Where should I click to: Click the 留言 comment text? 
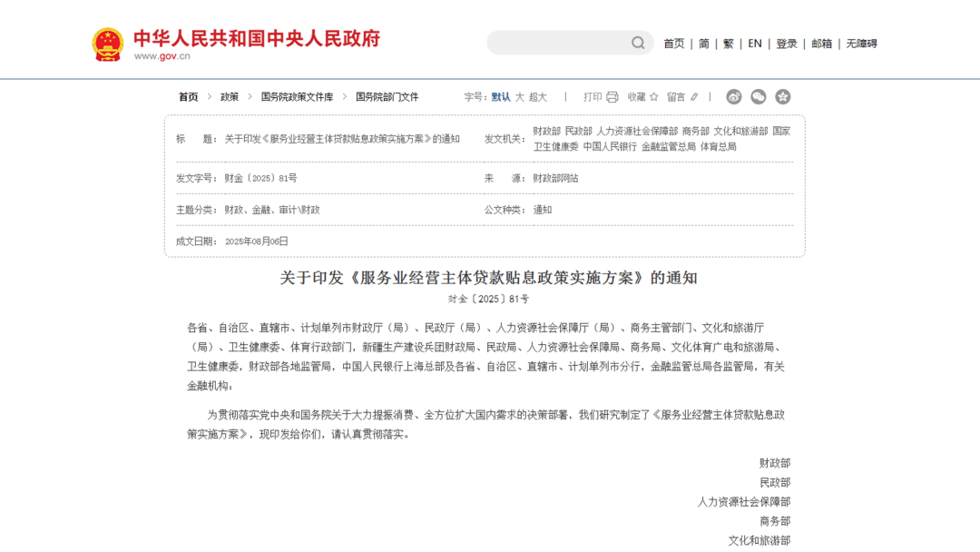[676, 97]
